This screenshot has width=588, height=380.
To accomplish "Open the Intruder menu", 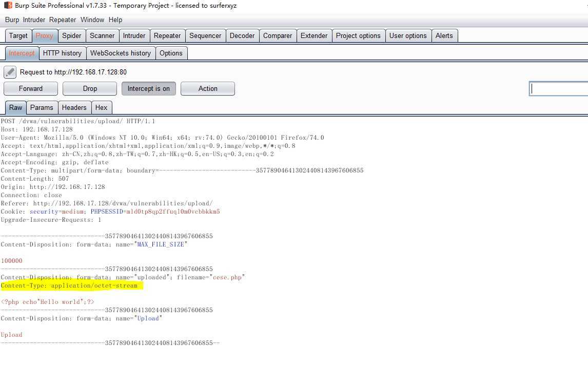I will (x=34, y=20).
